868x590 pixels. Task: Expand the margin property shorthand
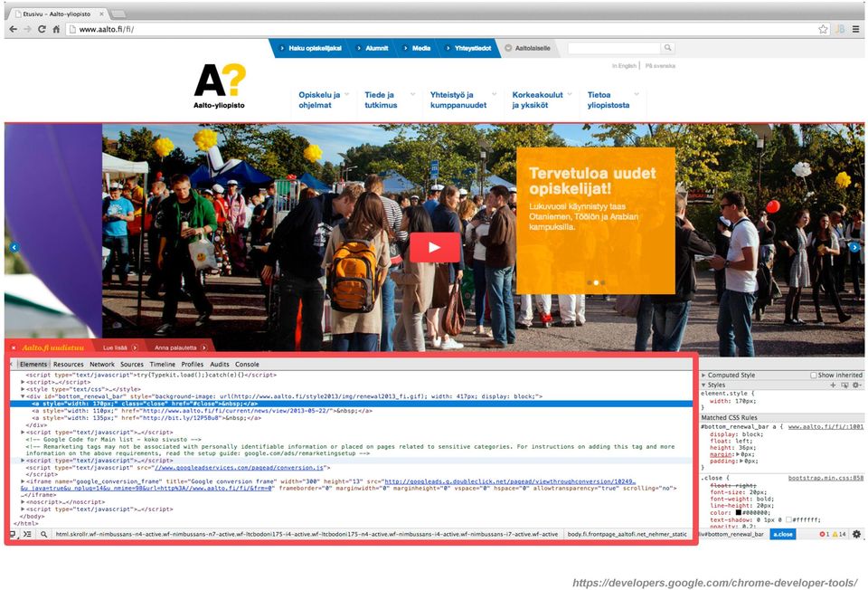[737, 454]
